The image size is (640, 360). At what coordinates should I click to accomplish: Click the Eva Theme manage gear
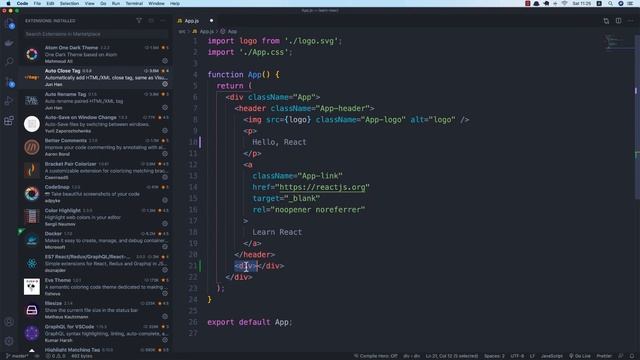tap(165, 293)
